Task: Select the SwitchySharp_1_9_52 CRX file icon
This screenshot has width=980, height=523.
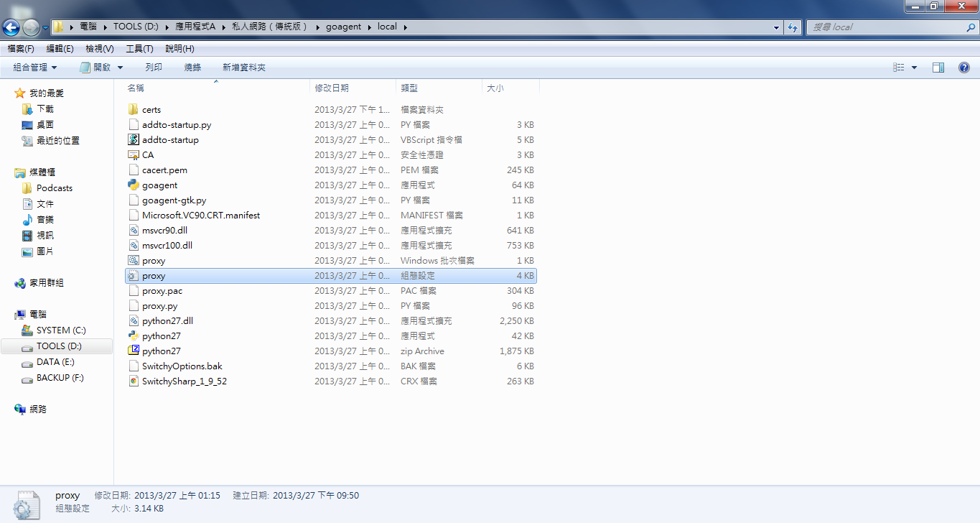Action: click(133, 381)
